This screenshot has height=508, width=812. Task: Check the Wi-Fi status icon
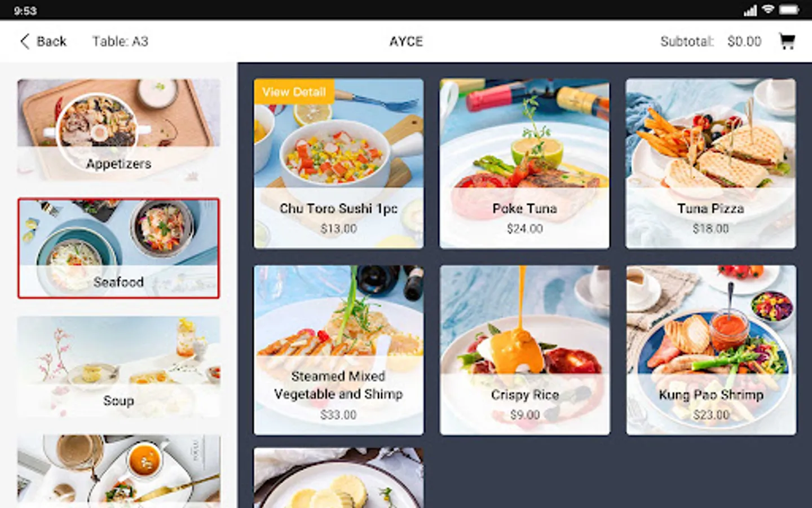tap(767, 10)
